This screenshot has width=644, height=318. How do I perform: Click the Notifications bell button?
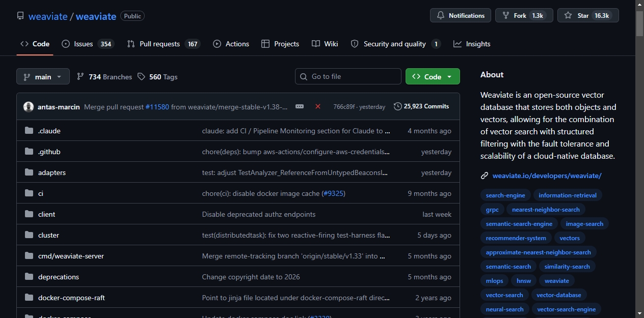pos(461,15)
